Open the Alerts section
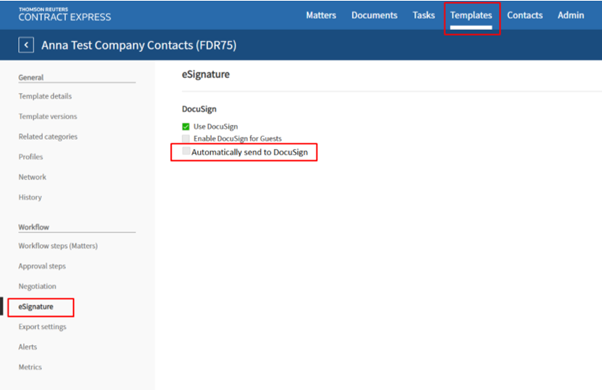Screen dimensions: 602x390 tap(28, 347)
